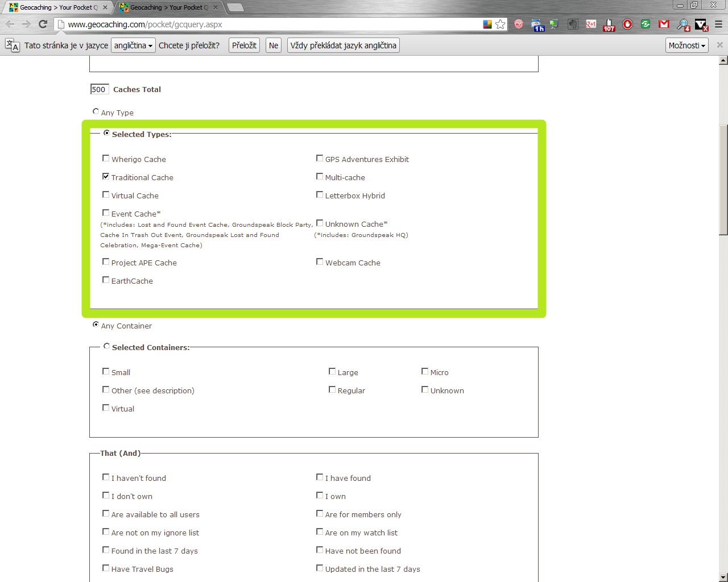
Task: Open the AdBlock stop-hand extension icon
Action: tap(627, 24)
